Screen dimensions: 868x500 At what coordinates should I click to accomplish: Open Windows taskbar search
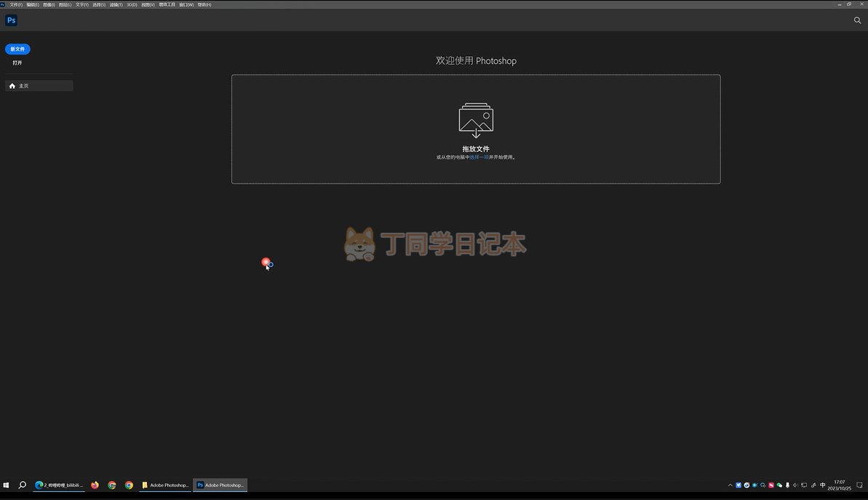pyautogui.click(x=22, y=485)
